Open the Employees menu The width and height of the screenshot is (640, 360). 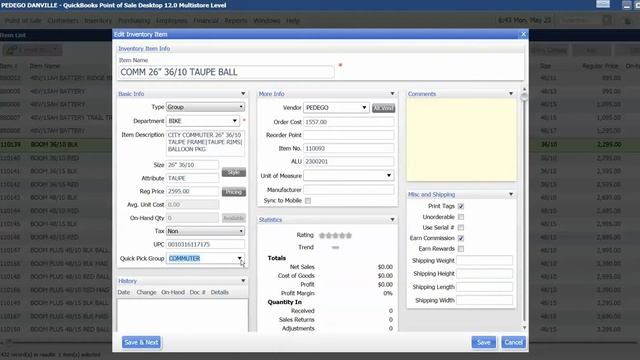[x=171, y=20]
